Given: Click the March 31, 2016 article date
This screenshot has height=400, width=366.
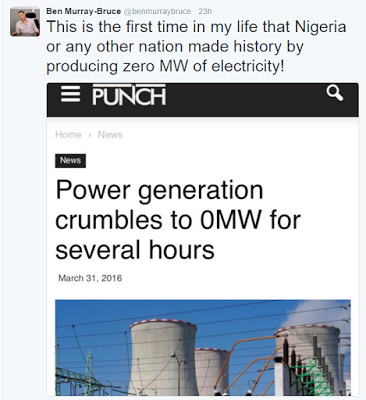Looking at the screenshot, I should click(90, 278).
